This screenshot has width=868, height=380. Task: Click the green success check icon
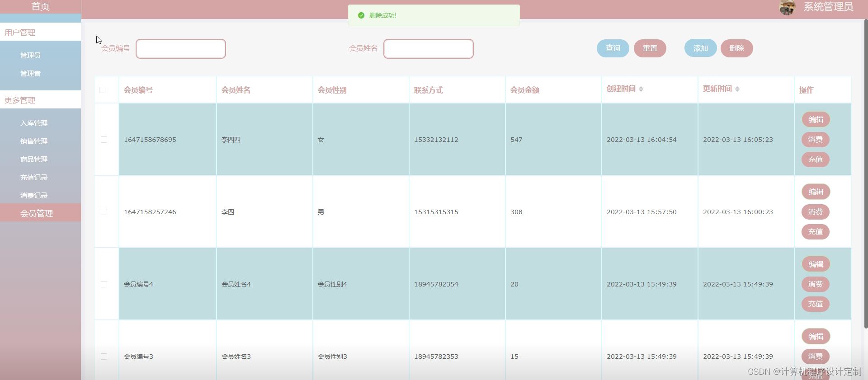361,15
